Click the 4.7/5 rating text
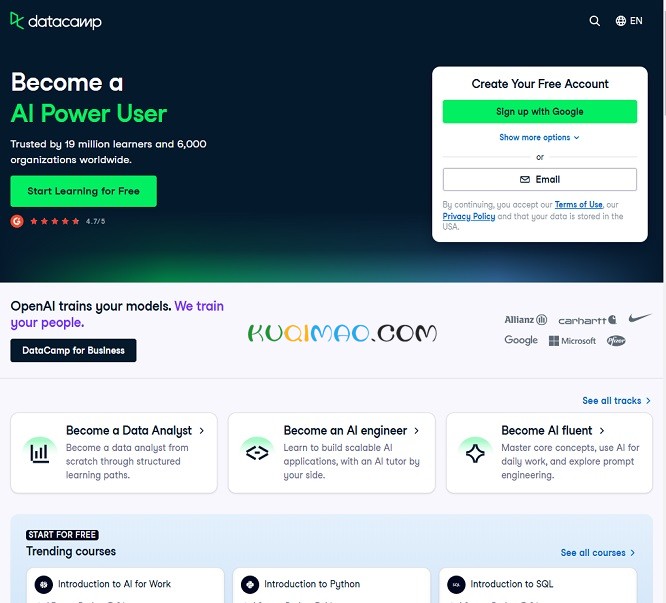 [x=95, y=221]
